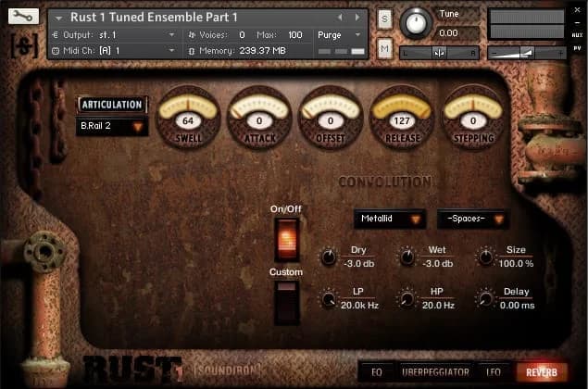Click the Offset gauge knob

click(331, 117)
